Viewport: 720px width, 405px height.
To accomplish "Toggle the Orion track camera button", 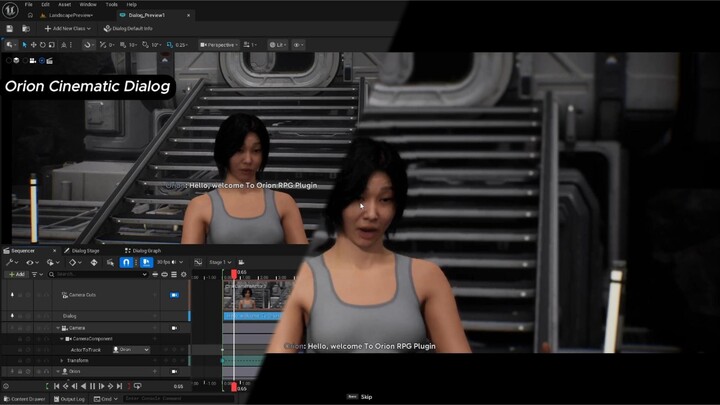I will click(174, 371).
